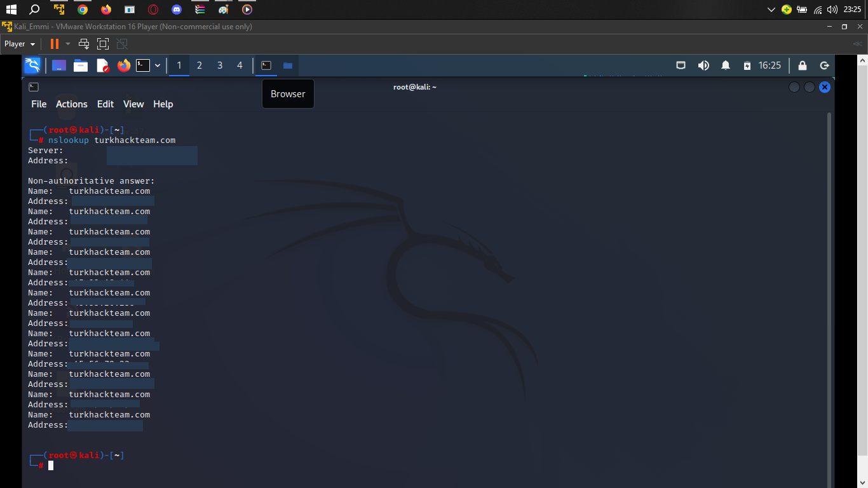Image resolution: width=868 pixels, height=488 pixels.
Task: Click the nslookup turkhackteam.com command text
Action: (x=112, y=140)
